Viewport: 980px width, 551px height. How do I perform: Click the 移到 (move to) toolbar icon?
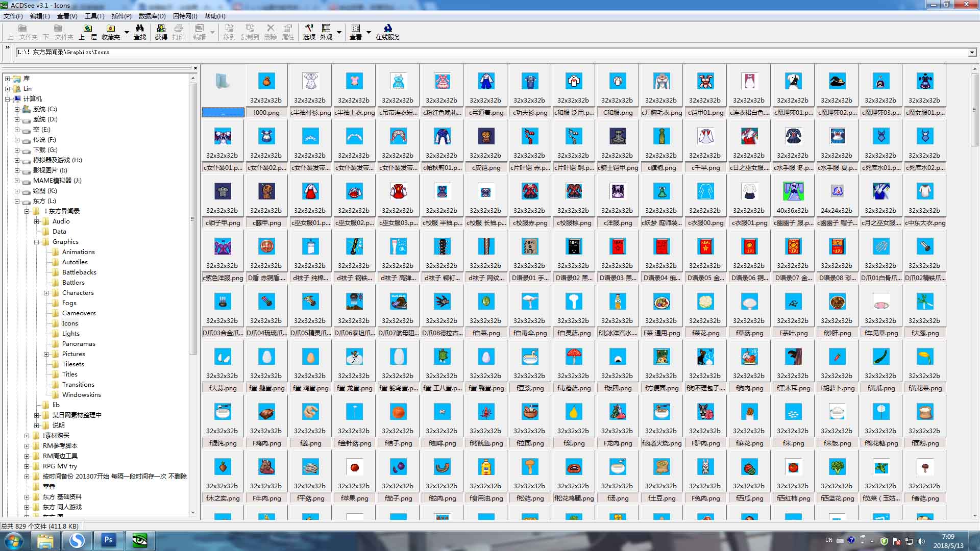[229, 32]
